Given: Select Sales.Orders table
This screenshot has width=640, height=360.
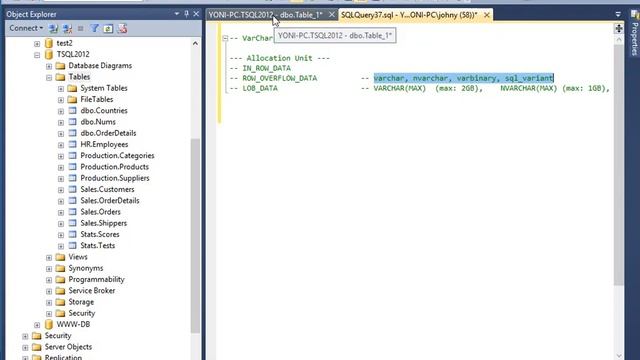Looking at the screenshot, I should [100, 212].
